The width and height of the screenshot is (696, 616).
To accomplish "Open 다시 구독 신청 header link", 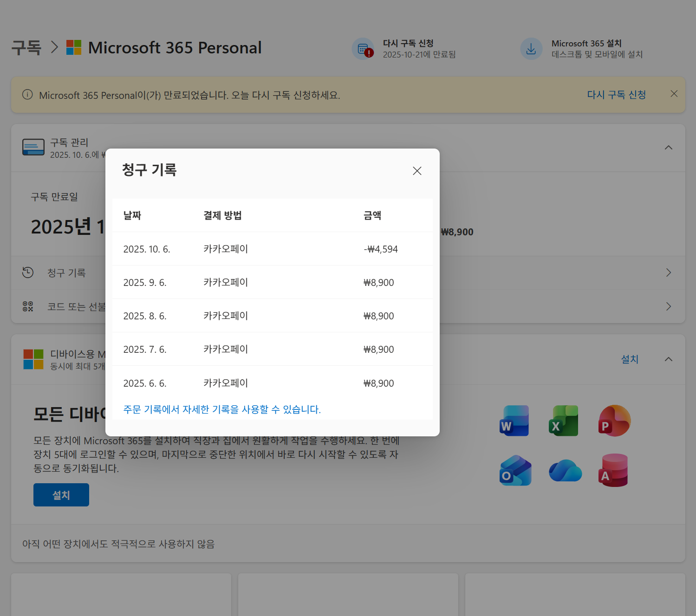I will point(408,43).
